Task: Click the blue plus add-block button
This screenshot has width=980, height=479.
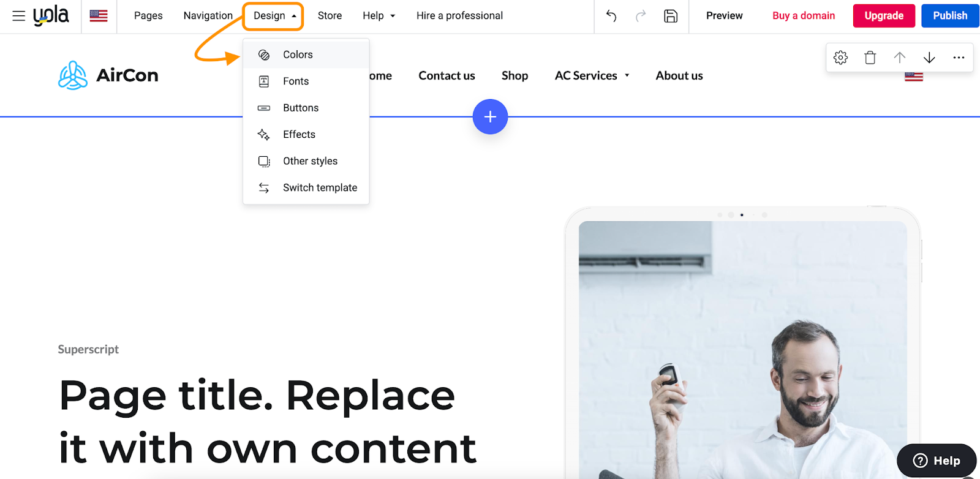Action: (x=490, y=116)
